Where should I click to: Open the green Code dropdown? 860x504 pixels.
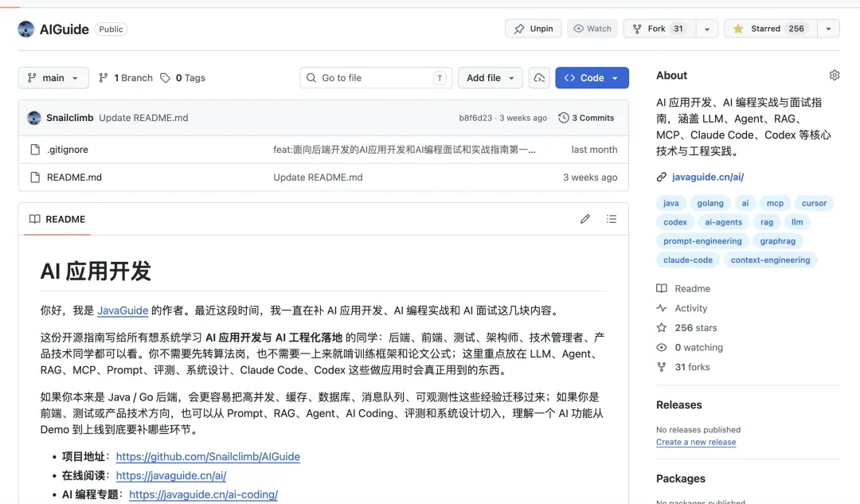(x=592, y=78)
